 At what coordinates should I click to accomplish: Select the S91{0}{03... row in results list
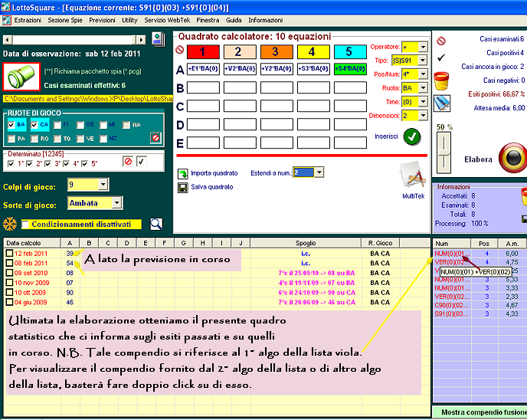[480, 314]
